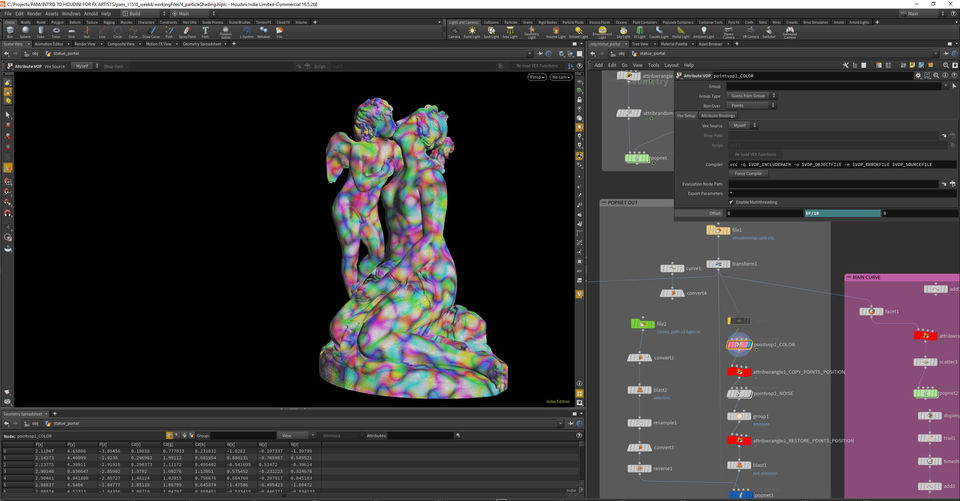Open the Arnold menu
The image size is (960, 501).
[91, 13]
